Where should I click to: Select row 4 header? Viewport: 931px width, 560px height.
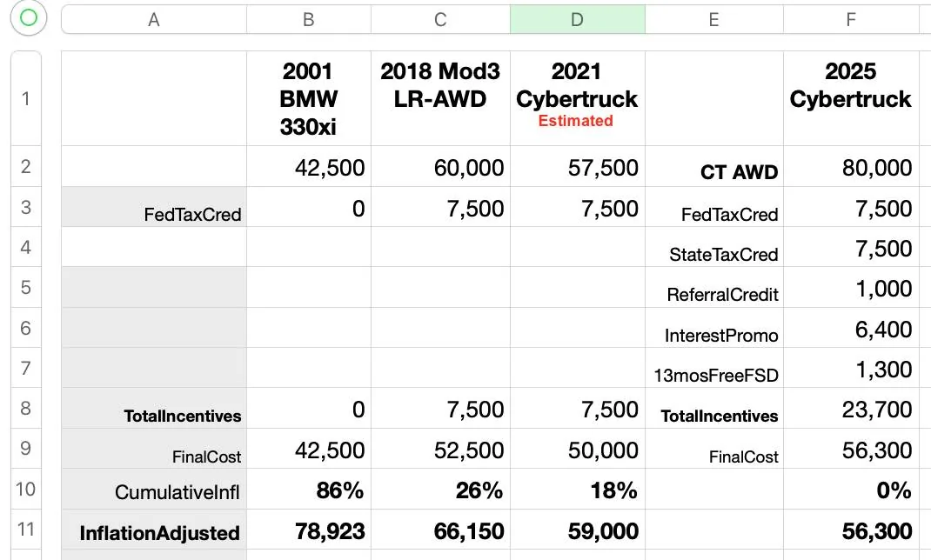[x=26, y=247]
